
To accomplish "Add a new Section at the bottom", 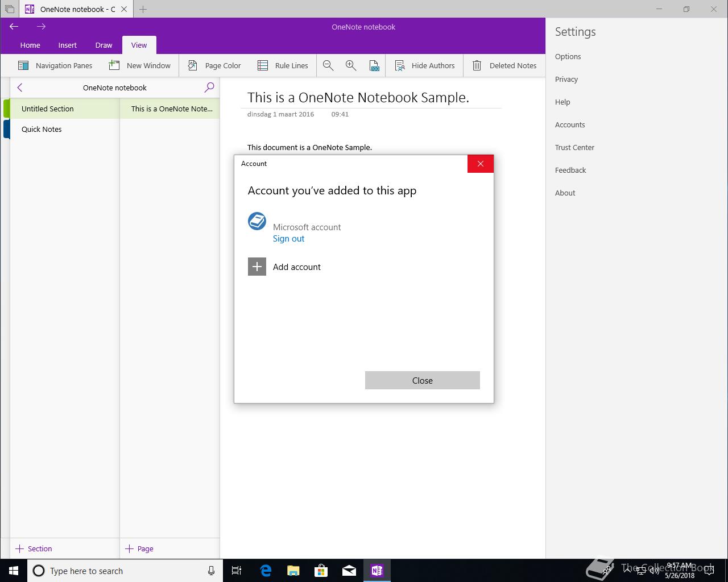I will (34, 548).
